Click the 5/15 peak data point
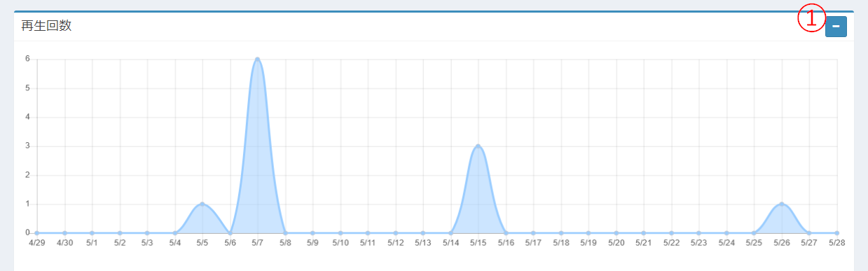This screenshot has height=271, width=868. coord(478,146)
